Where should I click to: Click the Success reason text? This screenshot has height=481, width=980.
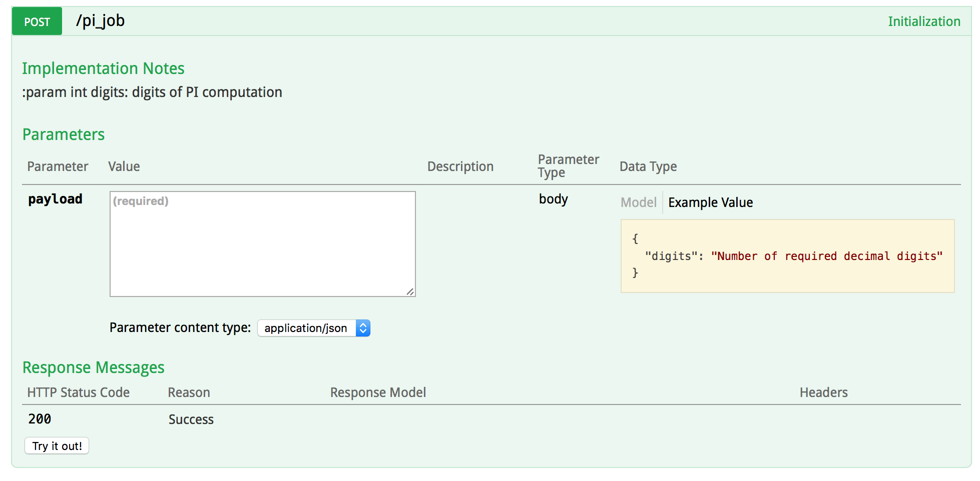pos(191,419)
